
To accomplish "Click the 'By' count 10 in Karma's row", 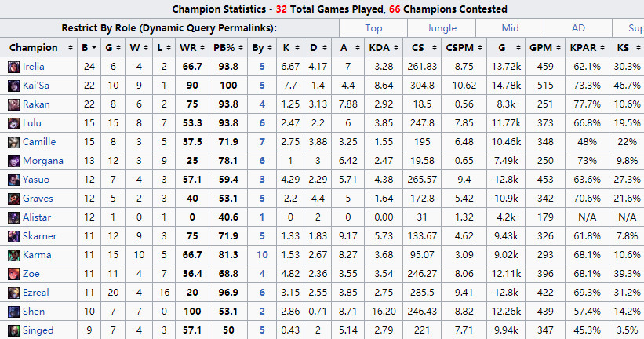I will 261,255.
